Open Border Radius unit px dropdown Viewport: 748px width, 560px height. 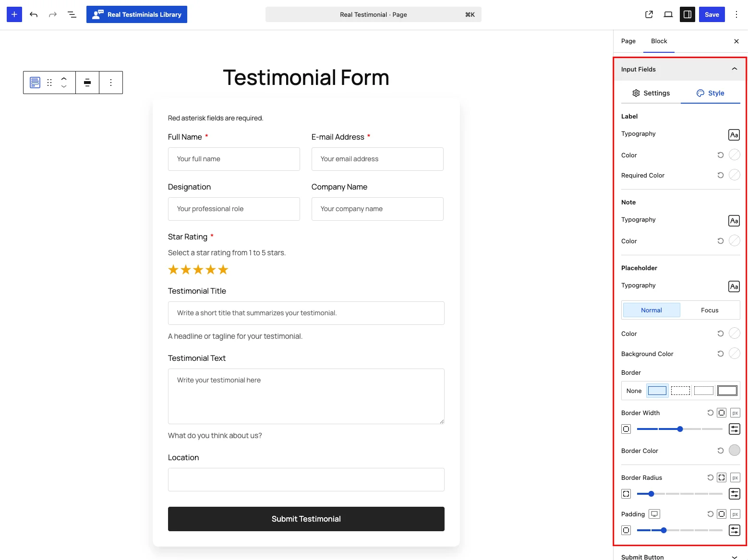pyautogui.click(x=735, y=477)
